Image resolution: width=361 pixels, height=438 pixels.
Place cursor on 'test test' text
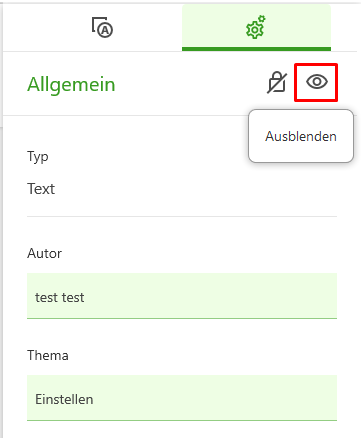click(x=60, y=297)
